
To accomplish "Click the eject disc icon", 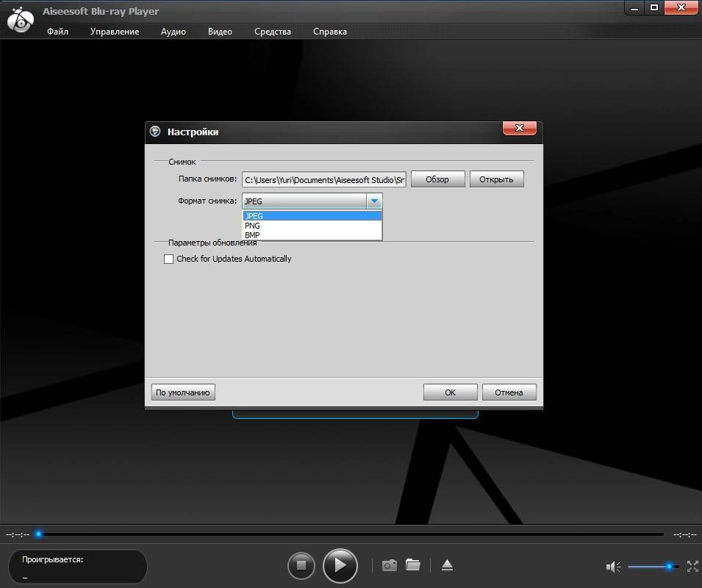I will click(x=447, y=565).
